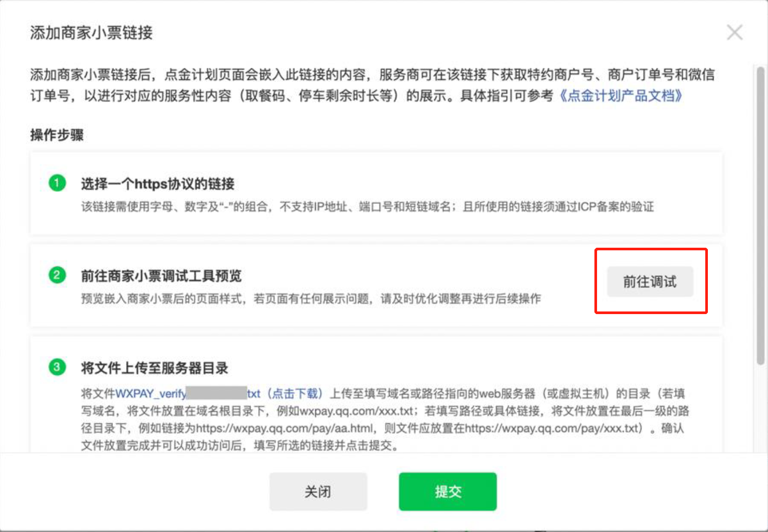Submit the form with 提交 button
768x532 pixels.
(x=448, y=491)
